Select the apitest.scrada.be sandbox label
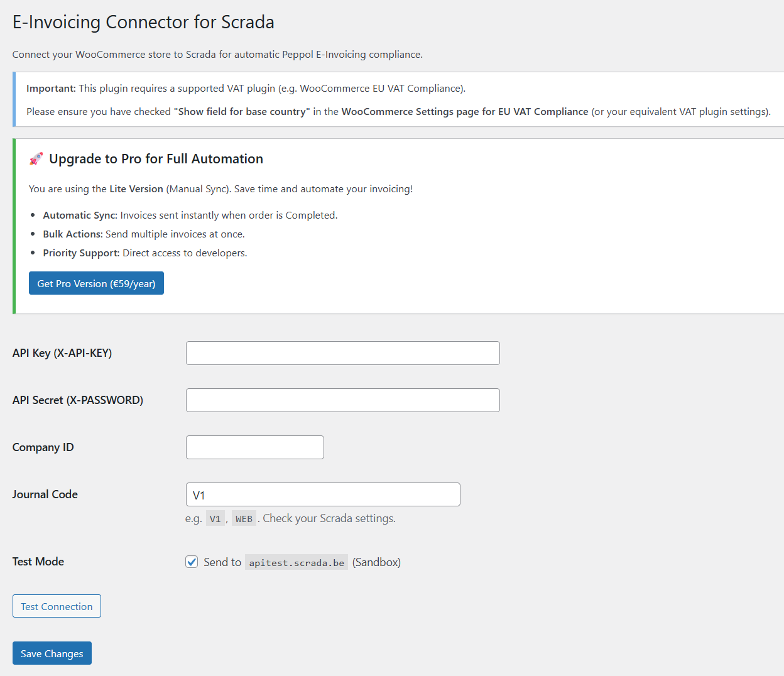 [x=296, y=562]
